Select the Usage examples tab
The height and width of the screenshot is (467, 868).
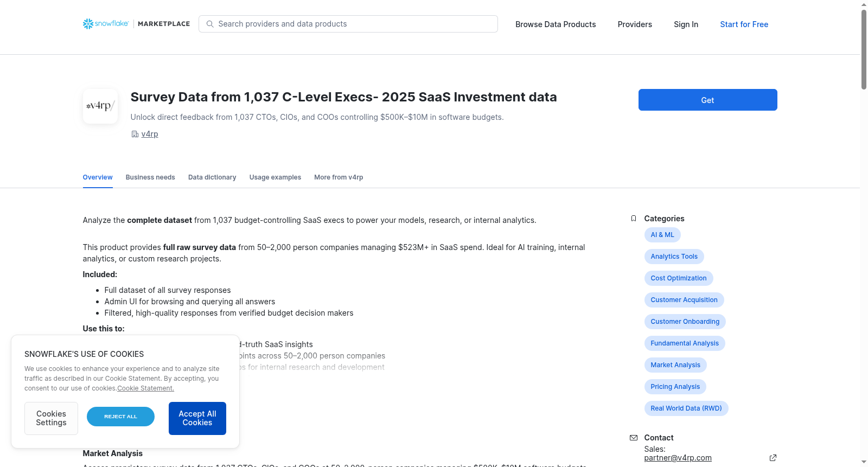pyautogui.click(x=275, y=177)
